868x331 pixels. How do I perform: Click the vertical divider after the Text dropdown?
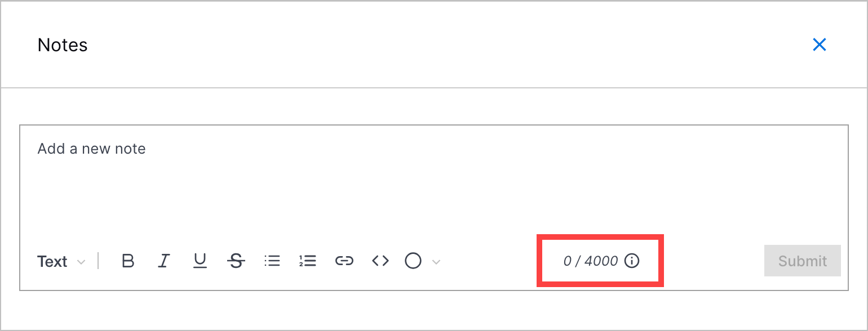tap(99, 261)
